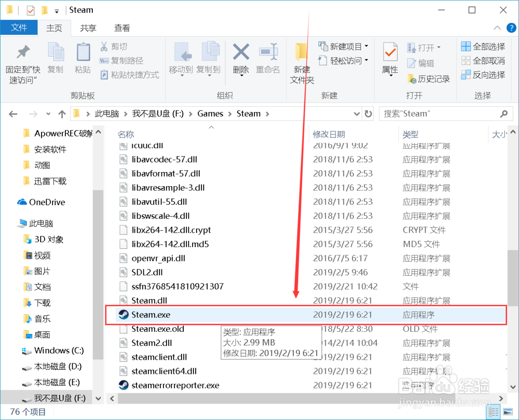Screen dimensions: 519x420
Task: Click the Copy icon in ribbon
Action: (x=56, y=52)
